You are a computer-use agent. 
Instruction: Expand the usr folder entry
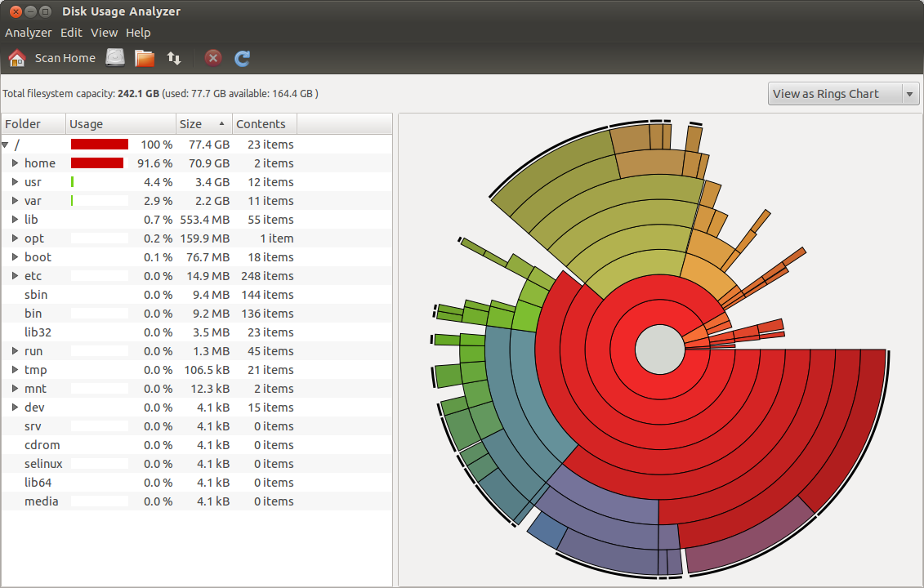point(16,182)
